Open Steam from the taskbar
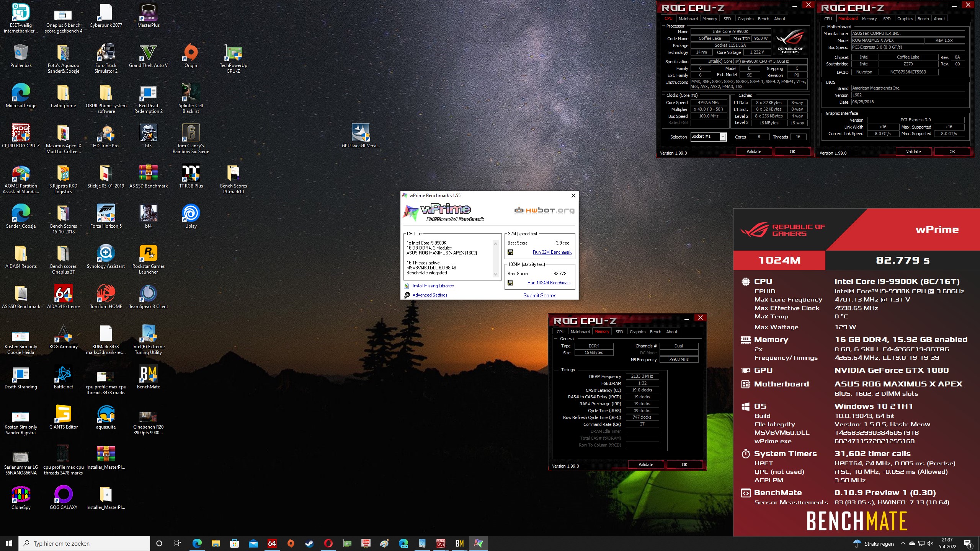 click(309, 543)
